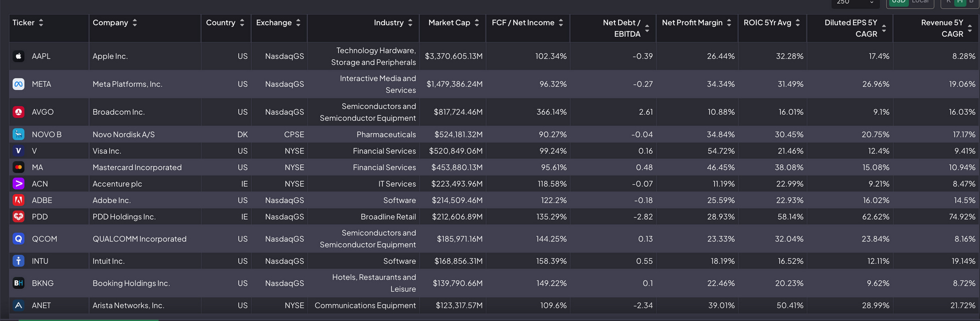
Task: Click the Visa logo icon beside V
Action: pos(19,151)
